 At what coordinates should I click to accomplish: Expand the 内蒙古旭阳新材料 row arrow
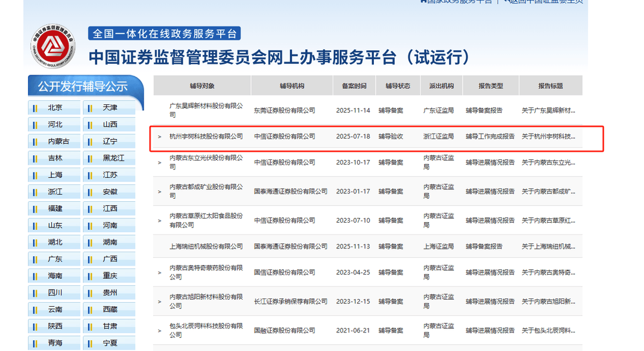(x=160, y=301)
